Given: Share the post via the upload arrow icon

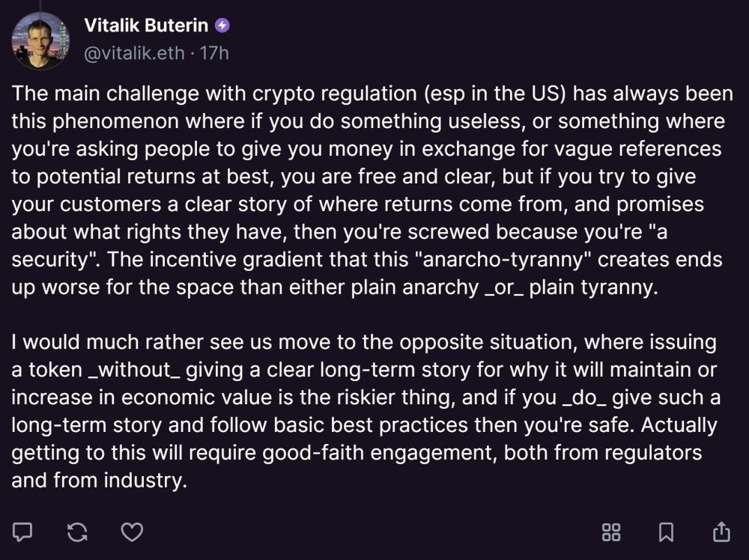Looking at the screenshot, I should coord(721,532).
